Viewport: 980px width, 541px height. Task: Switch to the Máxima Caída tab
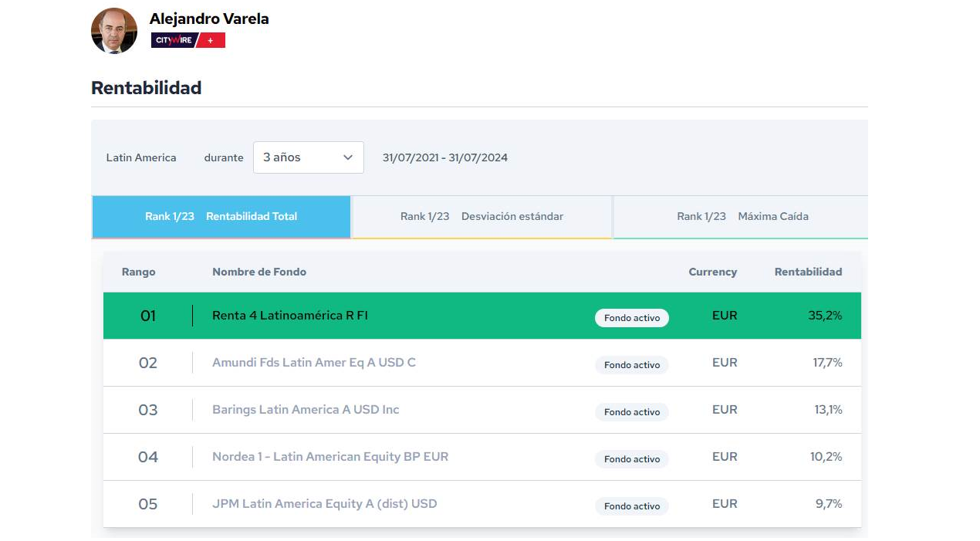[742, 217]
